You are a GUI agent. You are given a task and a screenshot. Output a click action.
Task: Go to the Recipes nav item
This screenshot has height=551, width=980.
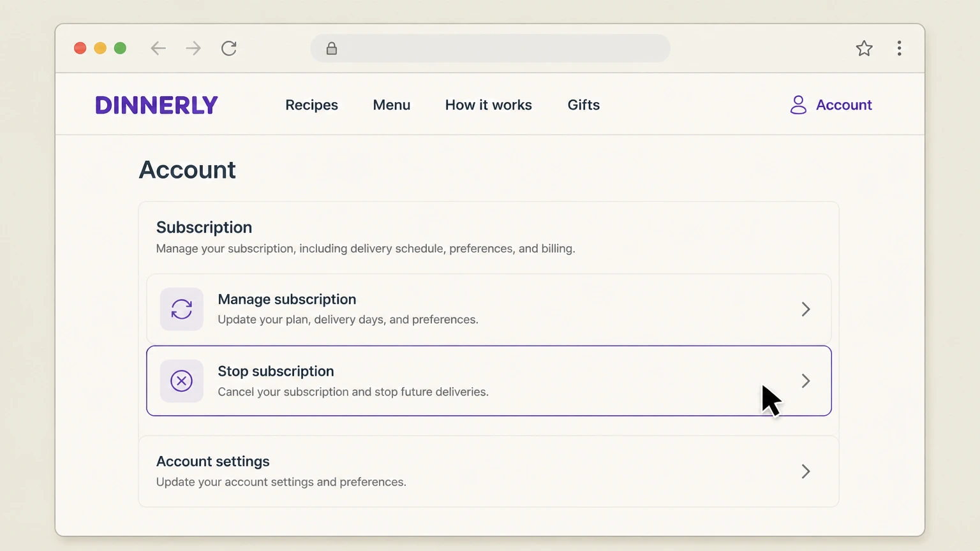click(x=311, y=105)
